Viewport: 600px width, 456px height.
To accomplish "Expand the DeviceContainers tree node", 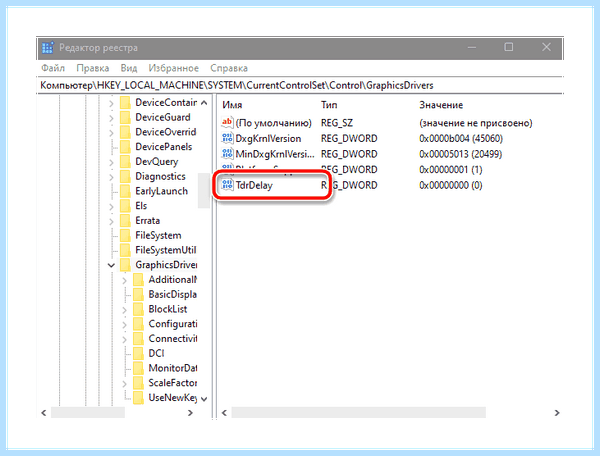I will click(111, 103).
